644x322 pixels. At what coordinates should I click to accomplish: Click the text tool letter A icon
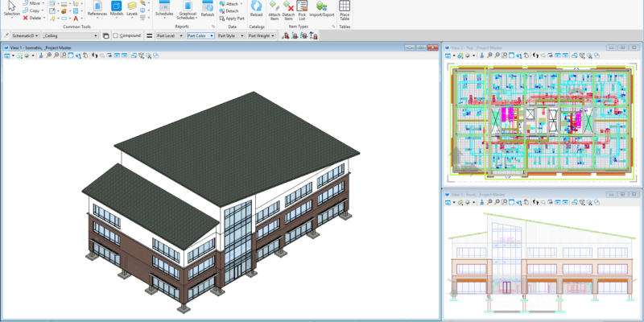[76, 18]
